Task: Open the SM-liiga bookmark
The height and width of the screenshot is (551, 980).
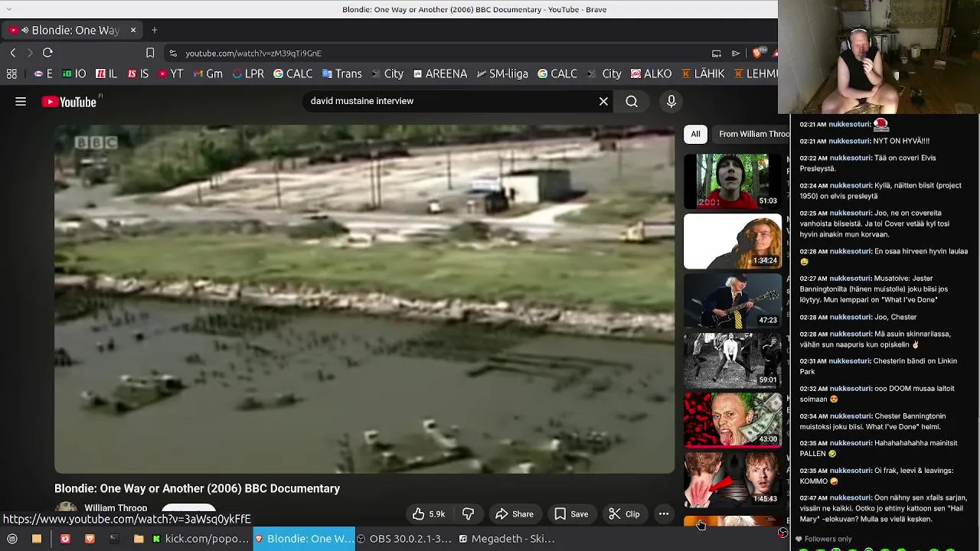Action: (502, 73)
